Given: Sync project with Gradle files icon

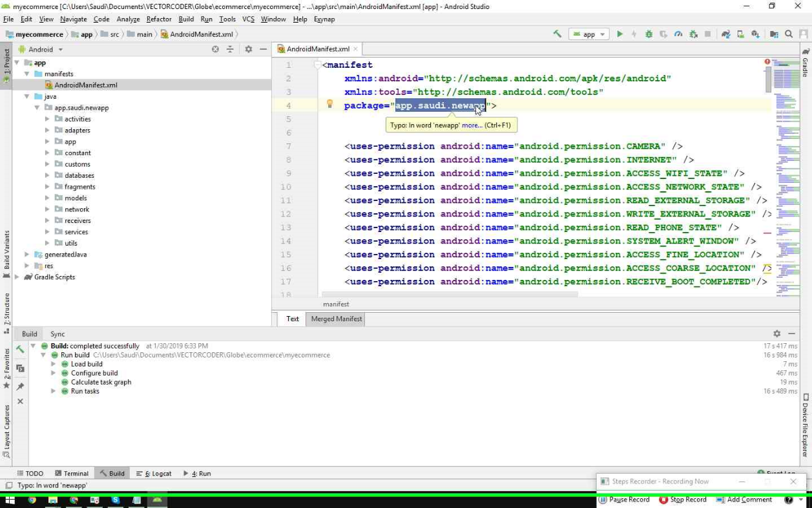Looking at the screenshot, I should pyautogui.click(x=726, y=34).
